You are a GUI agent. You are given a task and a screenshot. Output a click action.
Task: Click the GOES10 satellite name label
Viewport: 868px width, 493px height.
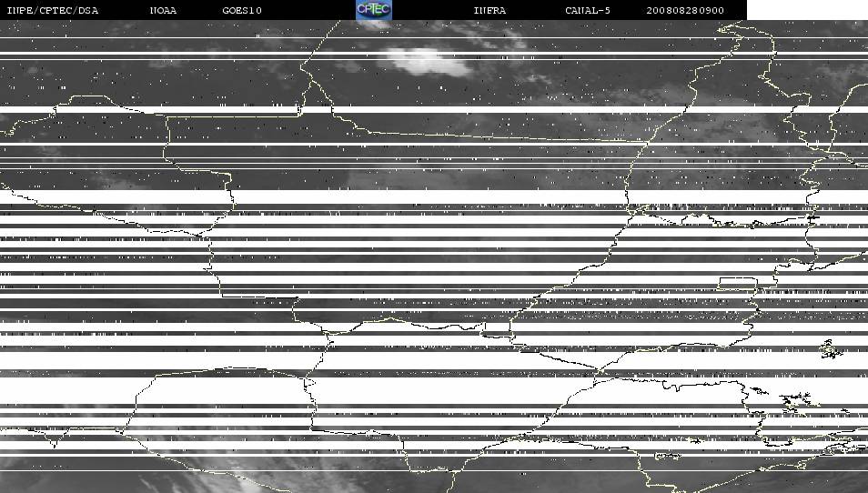point(241,10)
